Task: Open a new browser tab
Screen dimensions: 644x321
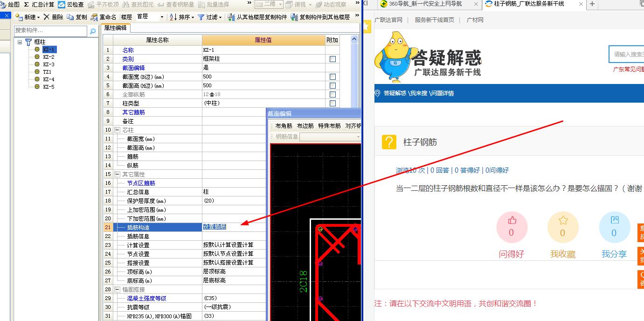Action: click(x=592, y=4)
